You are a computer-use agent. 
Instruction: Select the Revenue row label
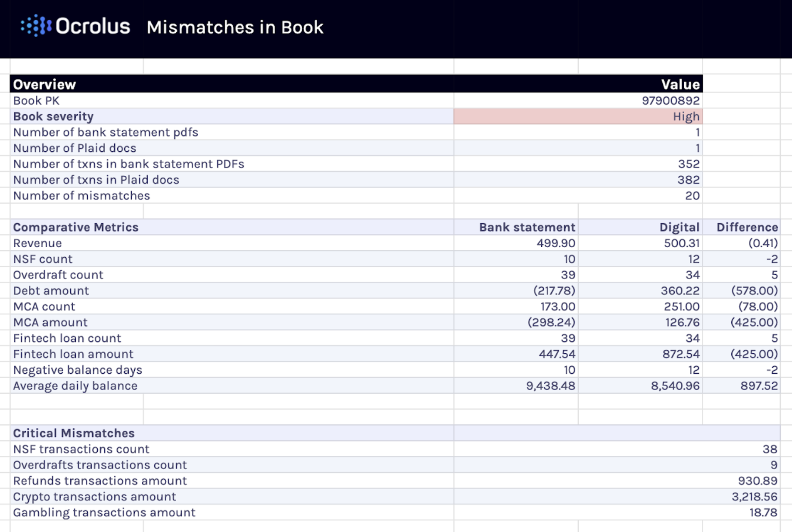click(x=38, y=243)
